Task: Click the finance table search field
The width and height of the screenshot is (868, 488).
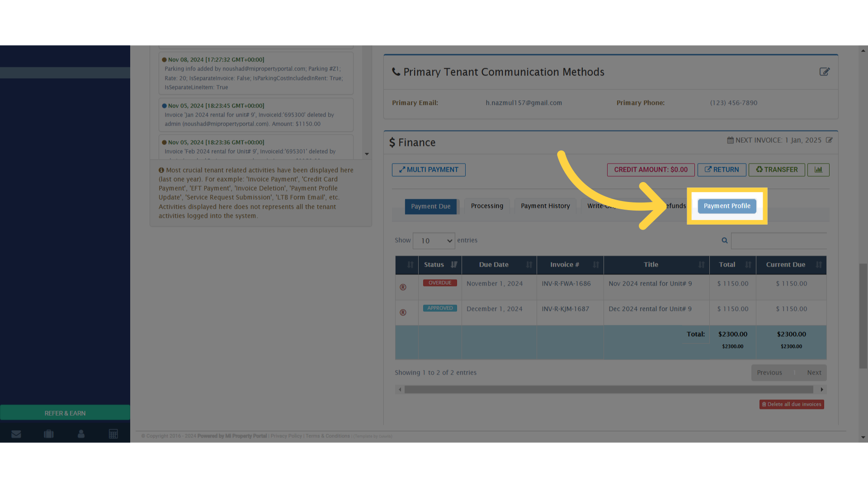Action: coord(779,241)
